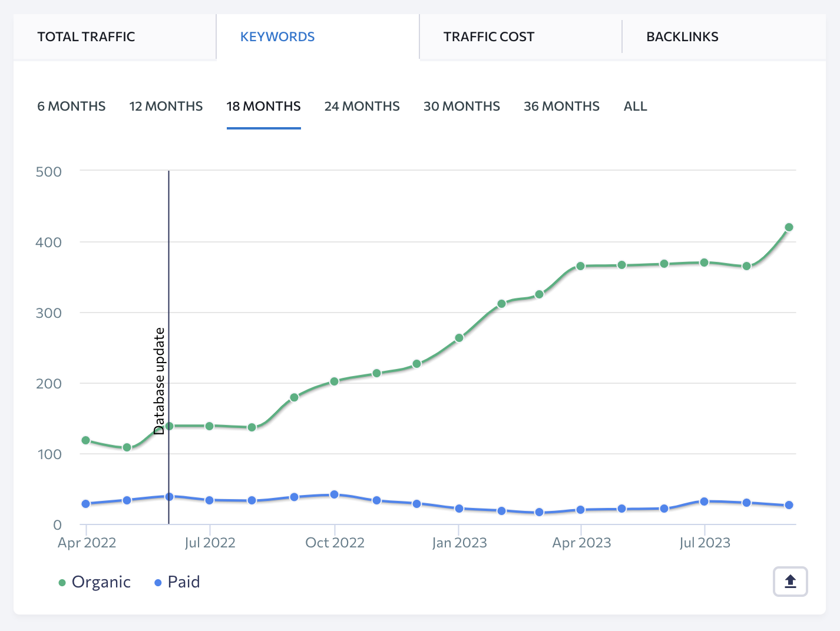Switch to the Traffic Cost tab

(x=488, y=36)
